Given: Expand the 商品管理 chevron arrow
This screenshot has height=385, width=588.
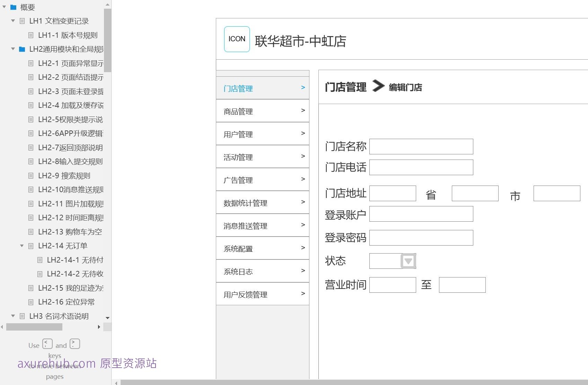Looking at the screenshot, I should coord(303,110).
